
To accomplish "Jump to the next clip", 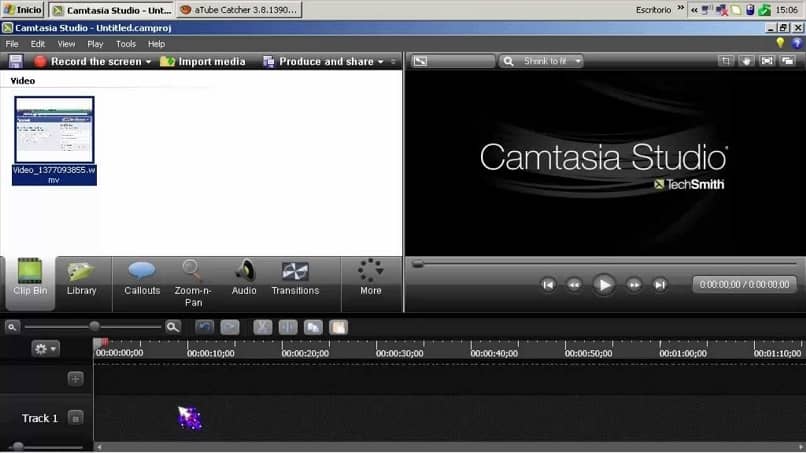I will coord(660,284).
